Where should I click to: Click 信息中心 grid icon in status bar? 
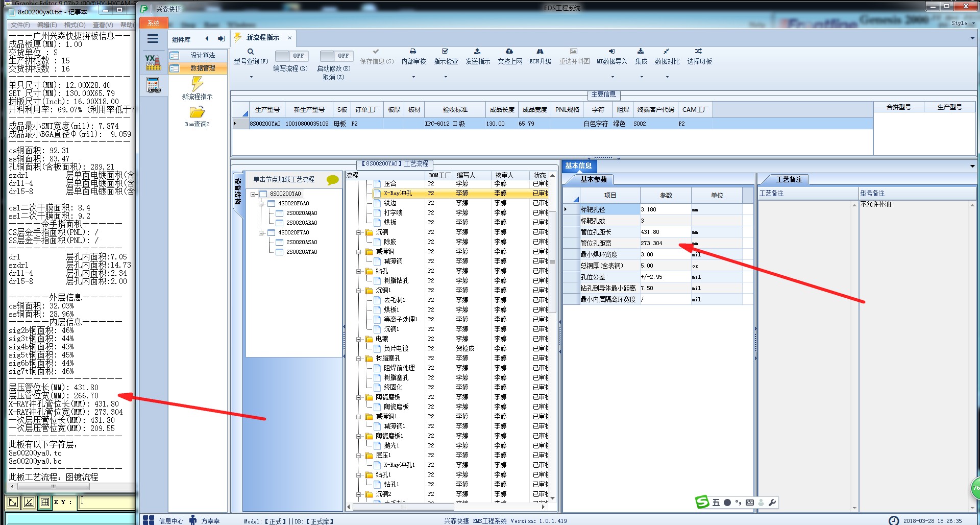pyautogui.click(x=149, y=520)
